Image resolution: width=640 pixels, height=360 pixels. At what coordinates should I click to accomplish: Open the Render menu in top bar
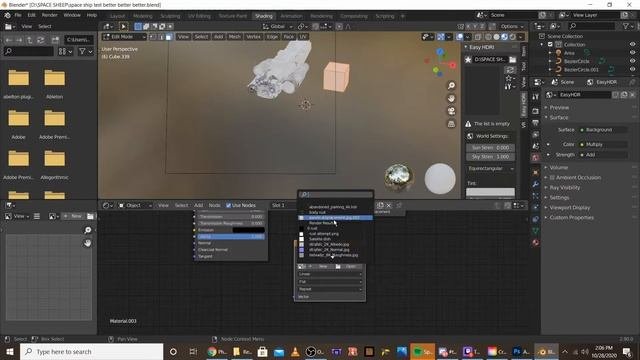click(x=49, y=15)
